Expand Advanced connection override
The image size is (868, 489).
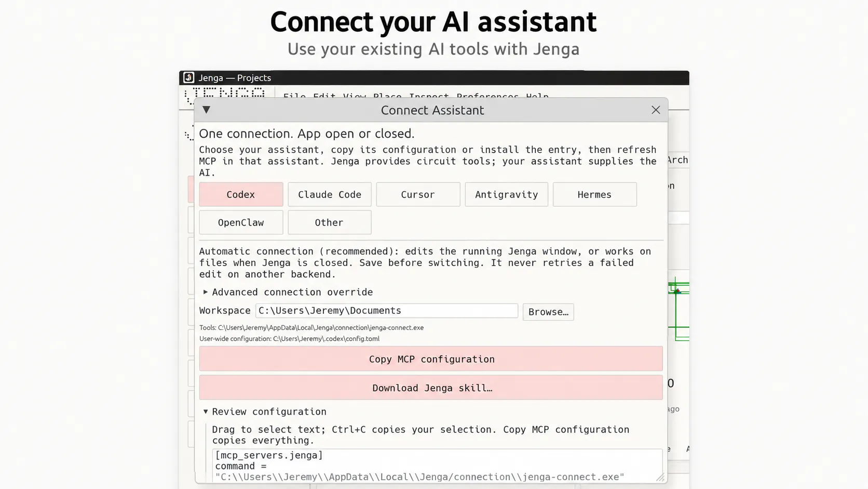pyautogui.click(x=288, y=292)
